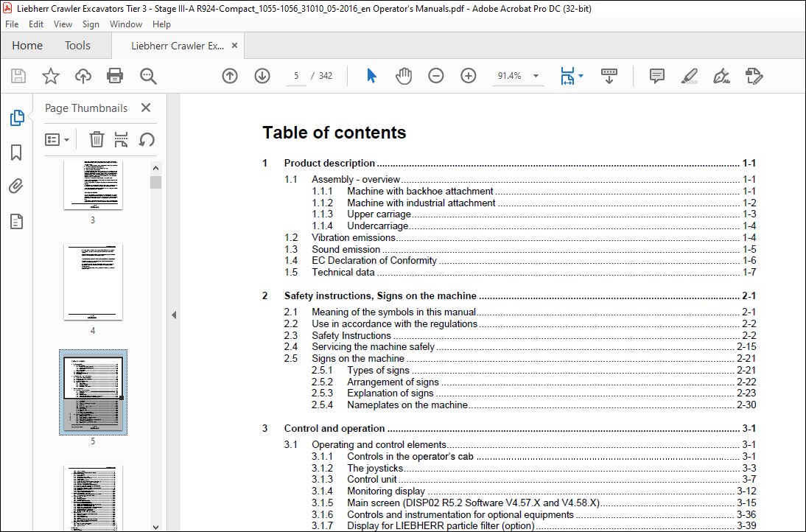
Task: Close the Page Thumbnails panel
Action: (146, 108)
